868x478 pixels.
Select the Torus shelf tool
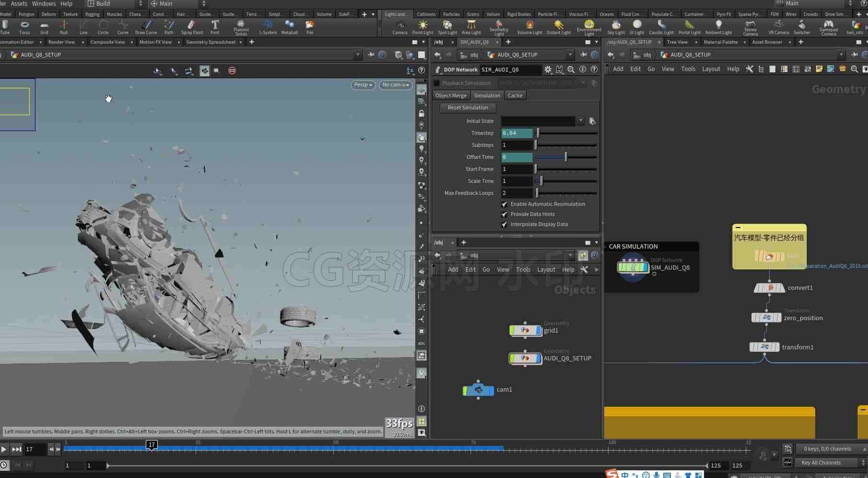(x=24, y=27)
